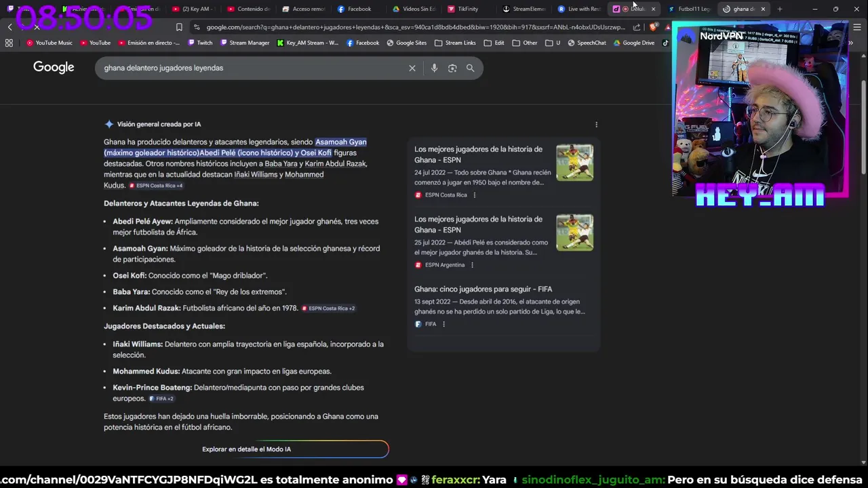Switch to StreamElements browser tab

524,9
